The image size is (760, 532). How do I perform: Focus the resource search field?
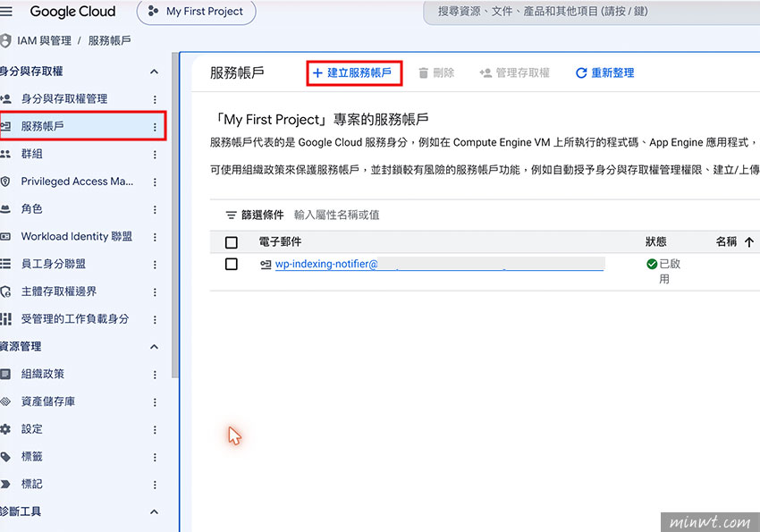(591, 12)
